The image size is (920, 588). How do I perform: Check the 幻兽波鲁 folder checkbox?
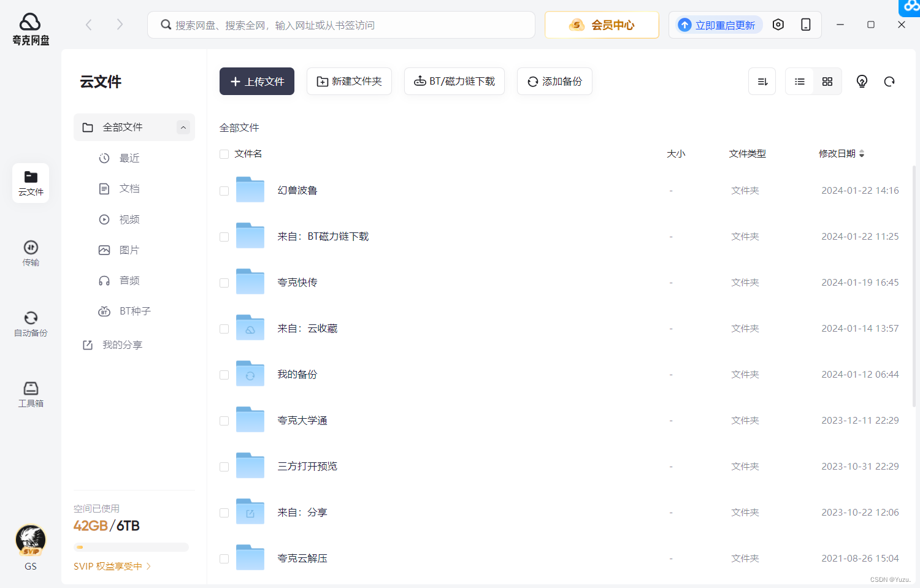point(224,191)
